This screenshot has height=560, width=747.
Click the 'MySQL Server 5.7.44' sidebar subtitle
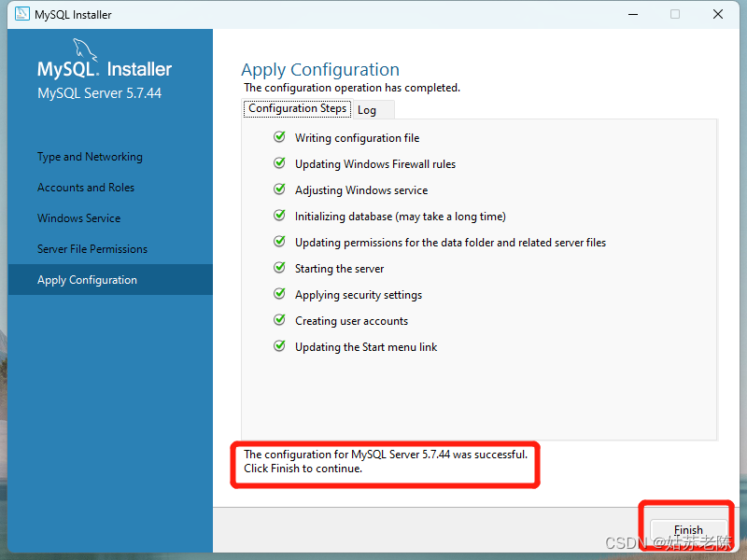click(100, 93)
